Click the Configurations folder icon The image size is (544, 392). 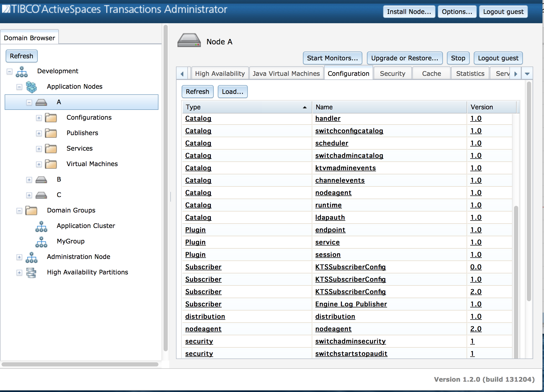coord(51,118)
